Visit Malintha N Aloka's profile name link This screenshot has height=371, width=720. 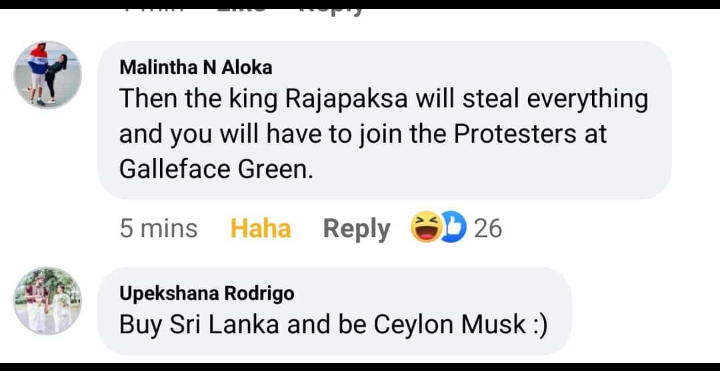pos(196,67)
